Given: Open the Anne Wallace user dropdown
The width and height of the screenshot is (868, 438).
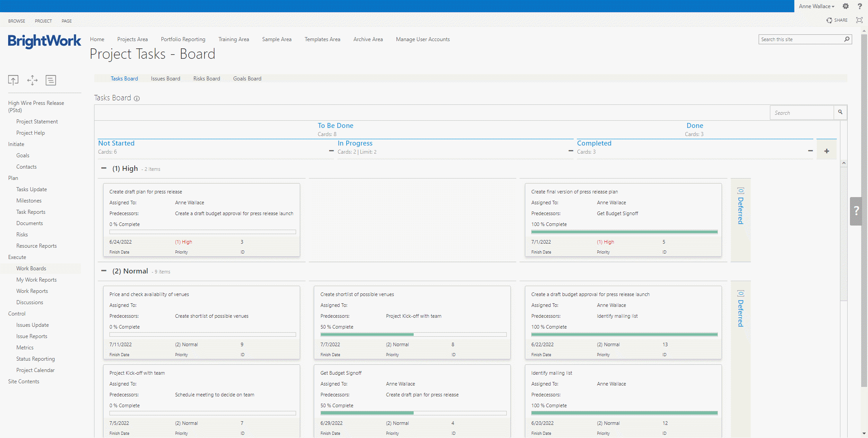Looking at the screenshot, I should pos(816,6).
